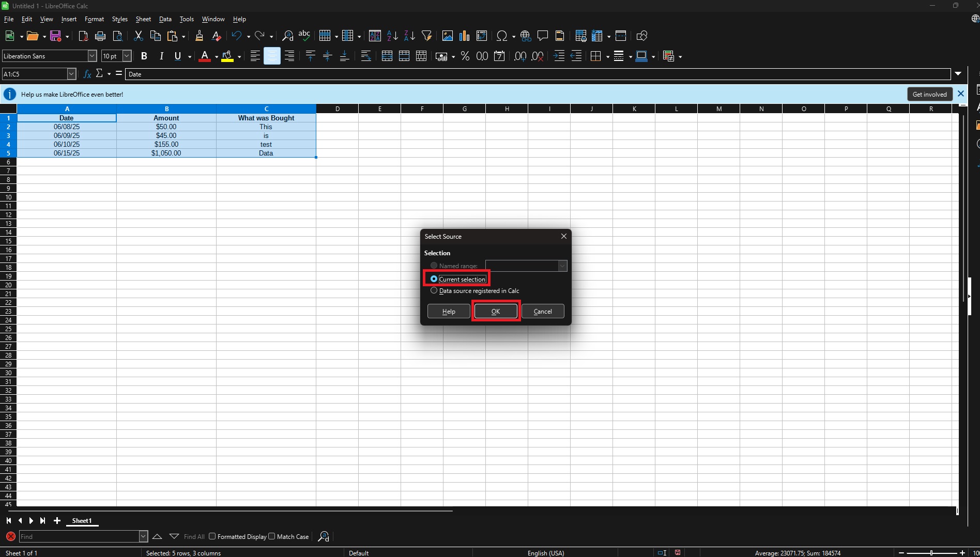
Task: Sort descending toolbar icon
Action: (409, 36)
